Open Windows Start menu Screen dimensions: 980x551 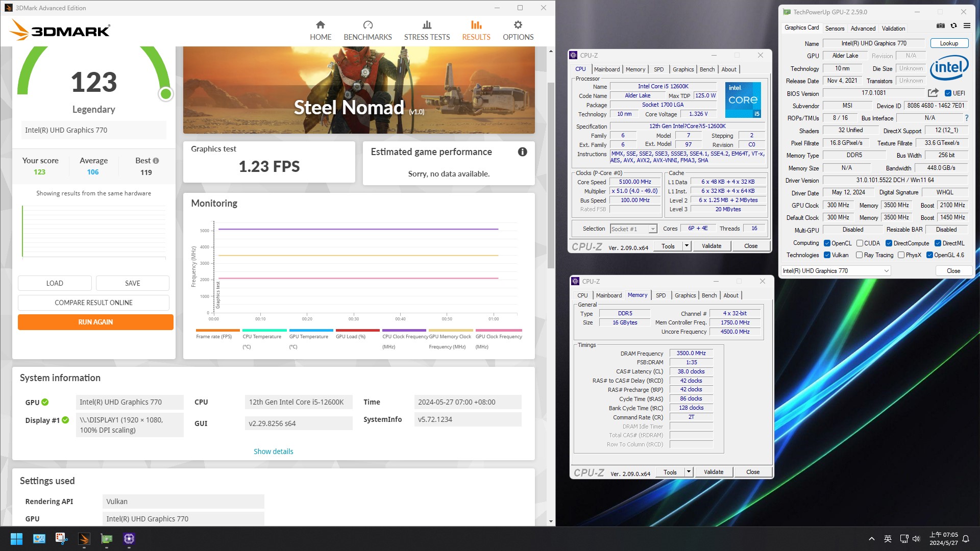pos(16,539)
